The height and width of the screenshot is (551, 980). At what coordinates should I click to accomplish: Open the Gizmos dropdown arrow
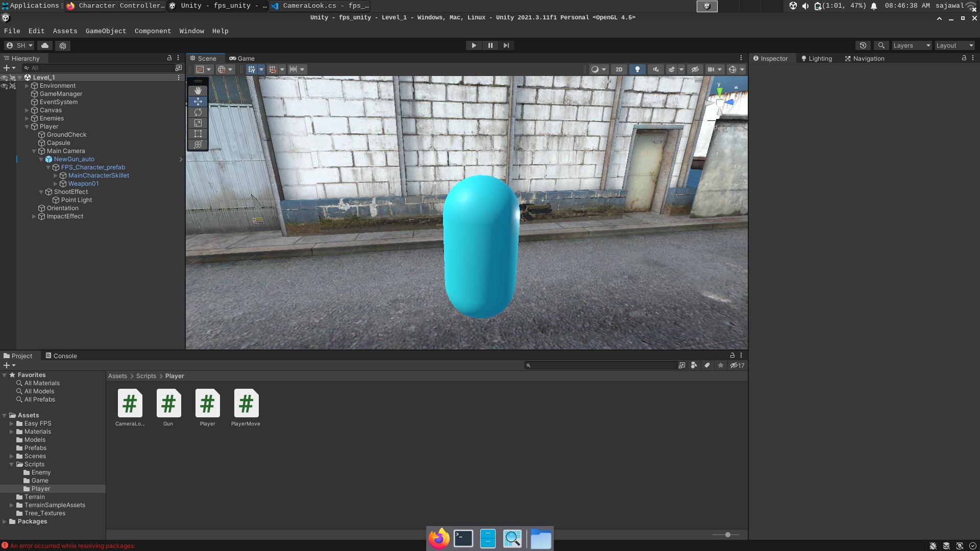pyautogui.click(x=742, y=69)
